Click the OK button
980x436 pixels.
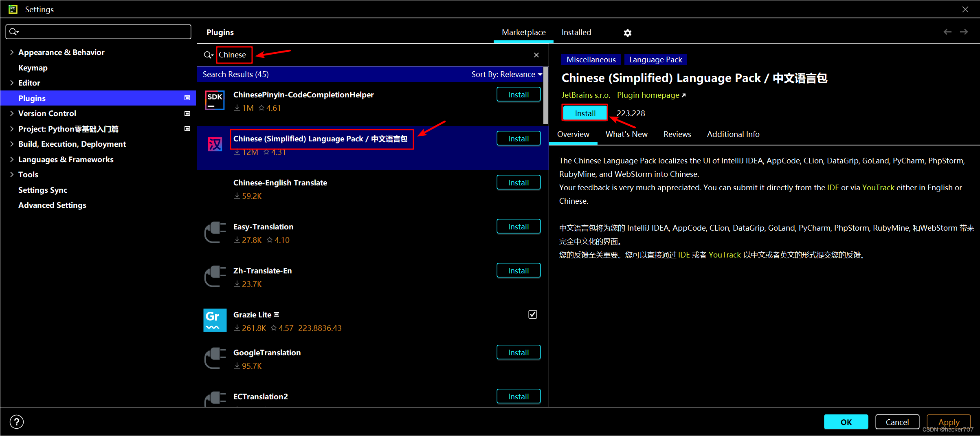[846, 422]
